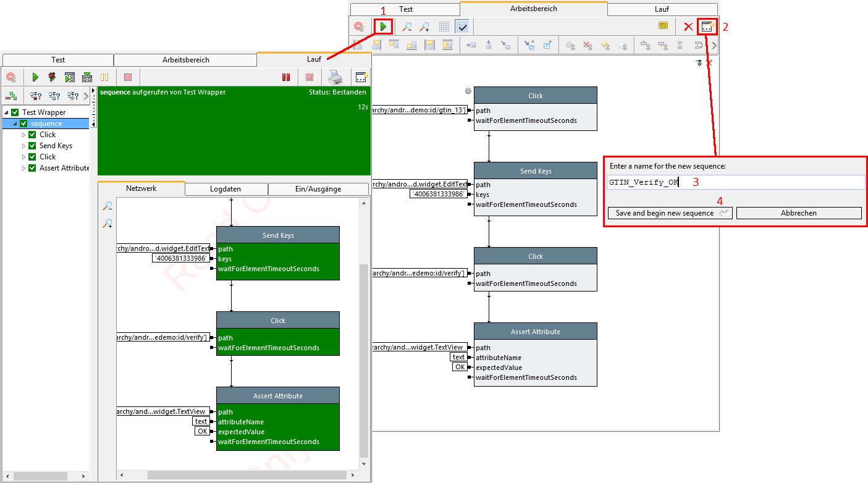Open the Ein/Ausgänge tab
The image size is (868, 483).
pos(318,189)
